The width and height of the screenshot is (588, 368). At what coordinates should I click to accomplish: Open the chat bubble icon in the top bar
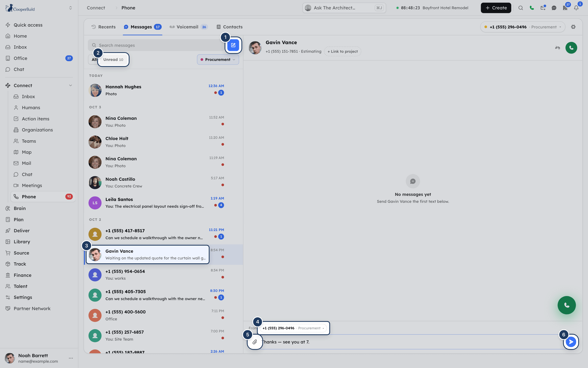coord(554,8)
